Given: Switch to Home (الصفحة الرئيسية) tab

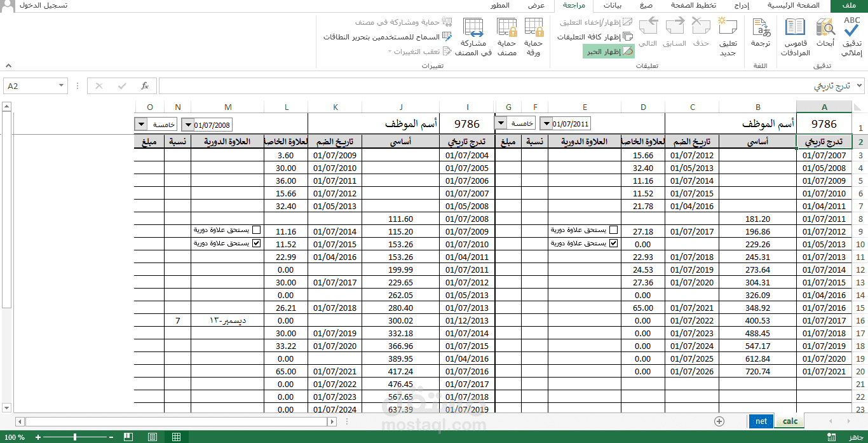Looking at the screenshot, I should [793, 6].
